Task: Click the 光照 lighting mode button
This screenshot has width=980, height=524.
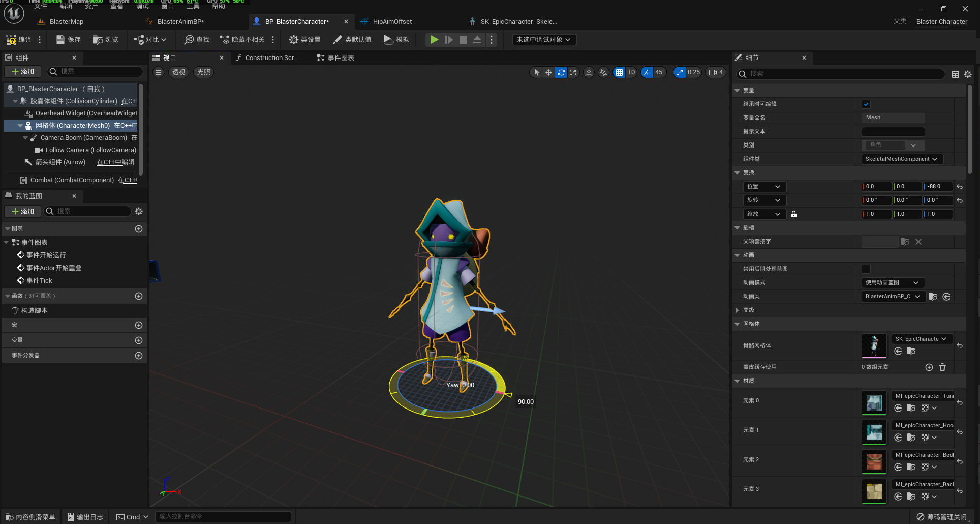Action: [204, 72]
